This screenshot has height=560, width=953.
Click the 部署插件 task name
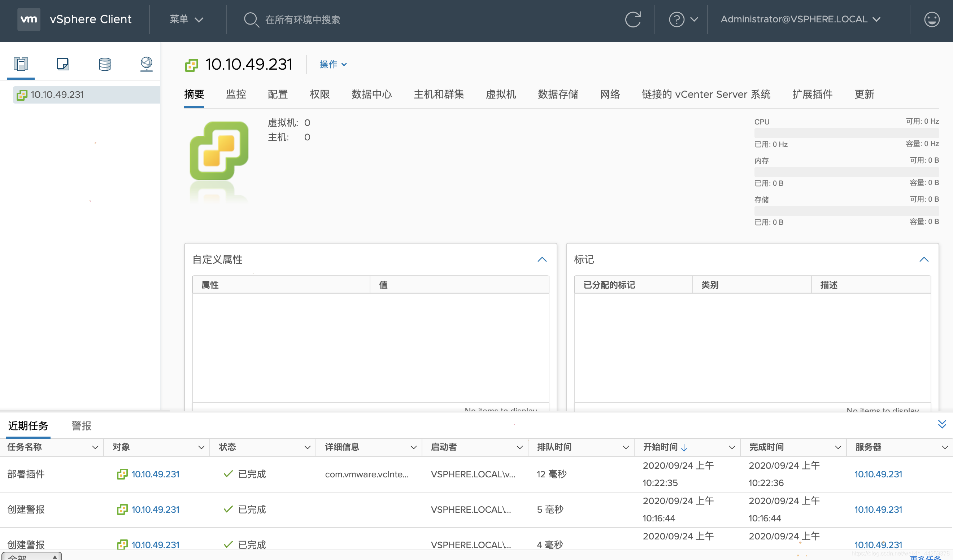coord(26,474)
